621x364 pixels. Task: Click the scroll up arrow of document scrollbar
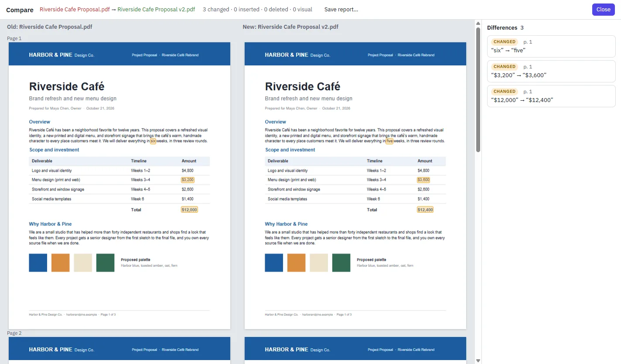click(x=478, y=23)
